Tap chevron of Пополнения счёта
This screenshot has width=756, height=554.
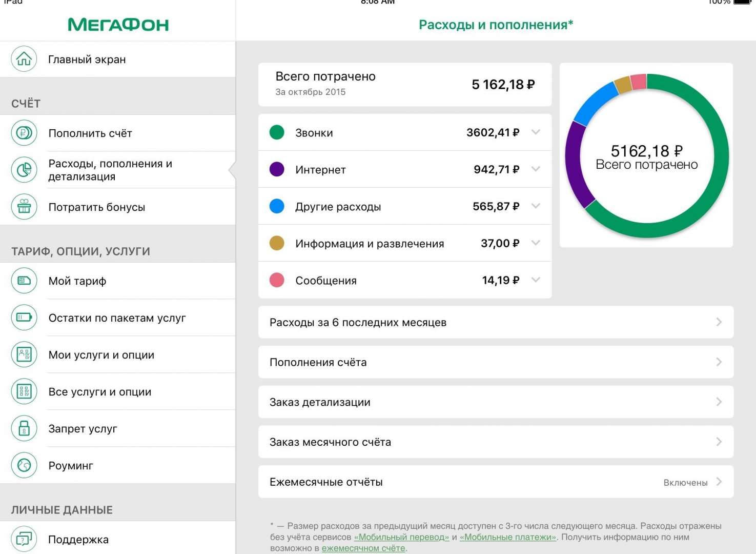[x=719, y=362]
